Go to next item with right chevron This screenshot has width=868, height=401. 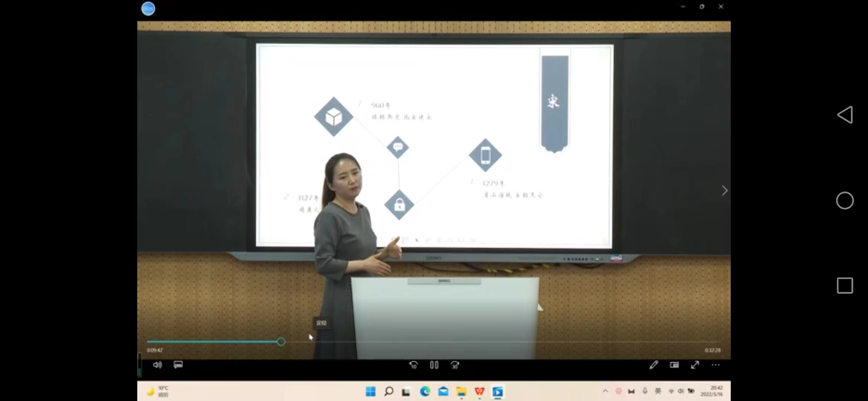[x=724, y=191]
